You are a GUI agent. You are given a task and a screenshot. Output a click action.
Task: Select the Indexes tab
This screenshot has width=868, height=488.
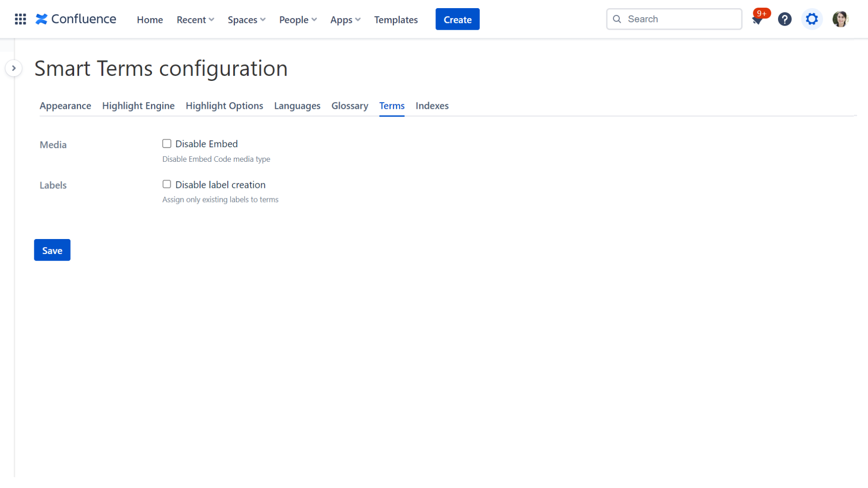pyautogui.click(x=432, y=106)
